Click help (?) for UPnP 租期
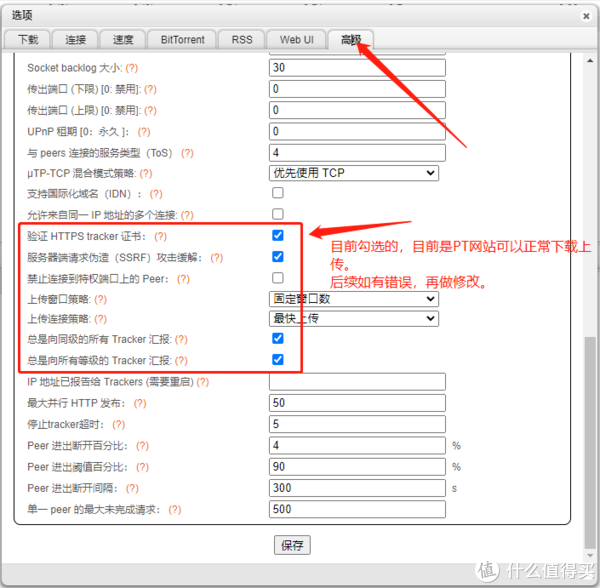The image size is (600, 588). [x=144, y=132]
